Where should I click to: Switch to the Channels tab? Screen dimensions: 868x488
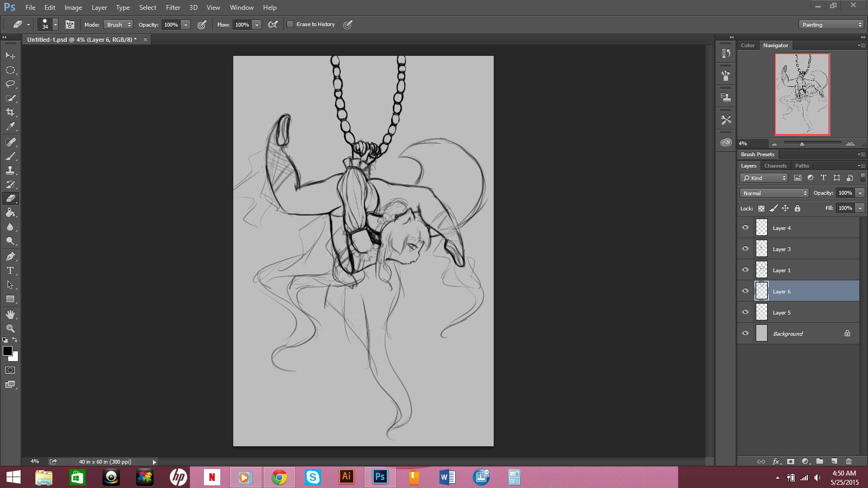(x=775, y=166)
